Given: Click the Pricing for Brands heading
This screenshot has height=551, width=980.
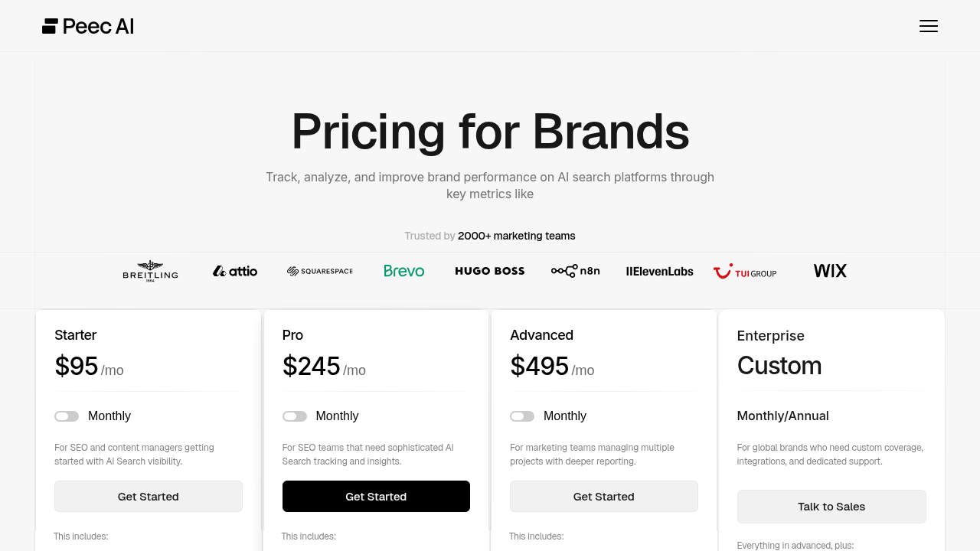Looking at the screenshot, I should tap(490, 132).
